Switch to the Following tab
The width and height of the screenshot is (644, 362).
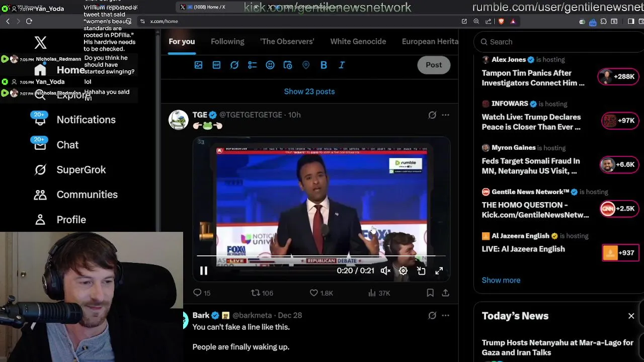(227, 41)
